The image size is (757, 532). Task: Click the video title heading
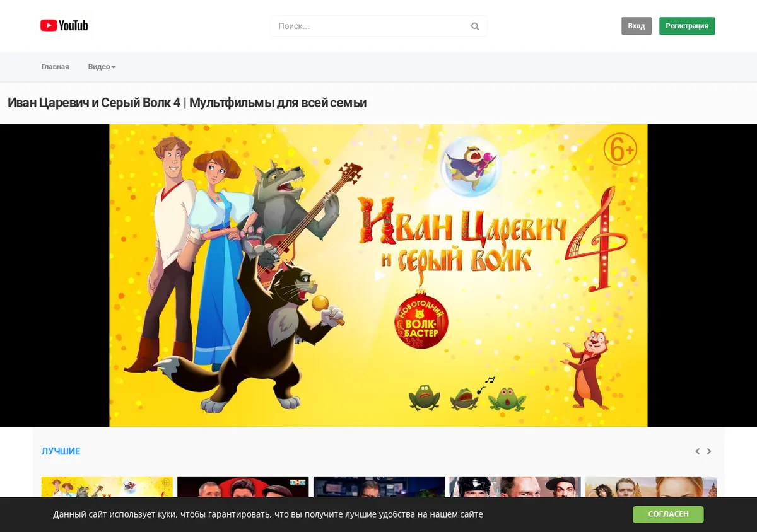(187, 103)
